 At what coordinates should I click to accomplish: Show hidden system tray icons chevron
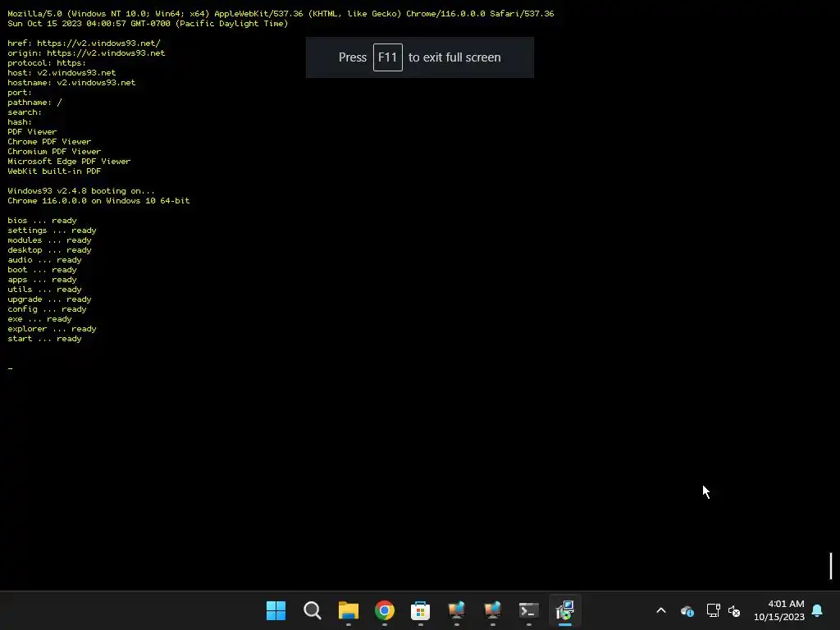coord(661,610)
